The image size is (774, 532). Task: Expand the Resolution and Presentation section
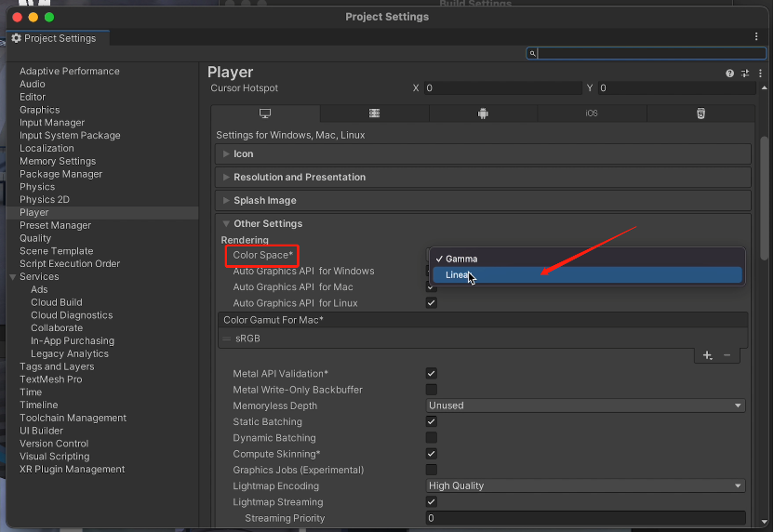tap(300, 177)
